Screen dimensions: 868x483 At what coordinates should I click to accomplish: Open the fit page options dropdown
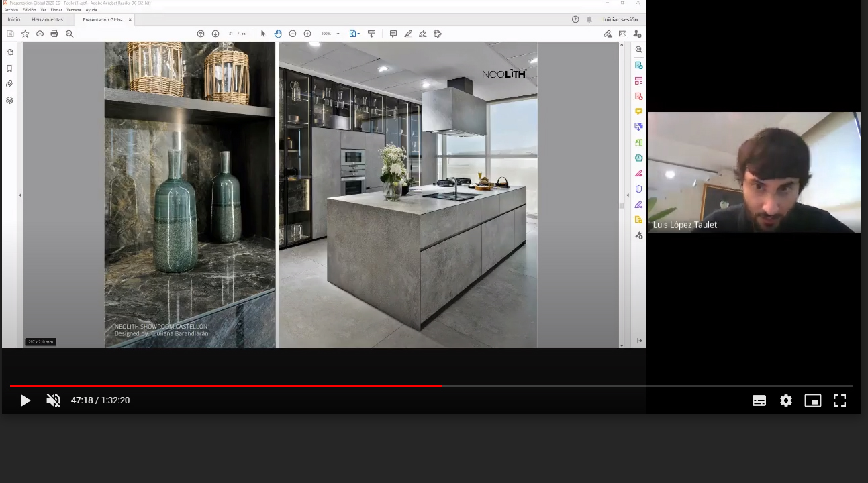click(359, 34)
